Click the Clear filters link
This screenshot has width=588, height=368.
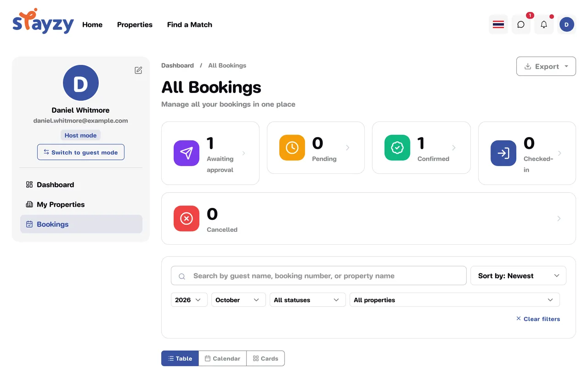tap(538, 319)
